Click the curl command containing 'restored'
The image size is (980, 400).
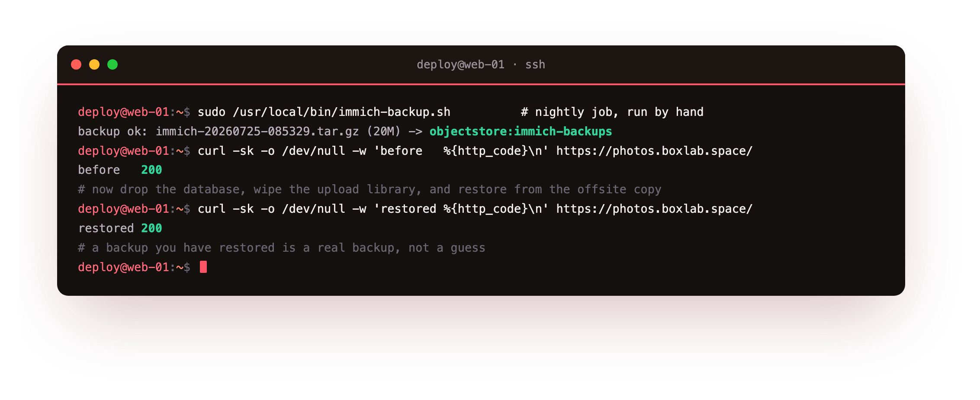(475, 209)
